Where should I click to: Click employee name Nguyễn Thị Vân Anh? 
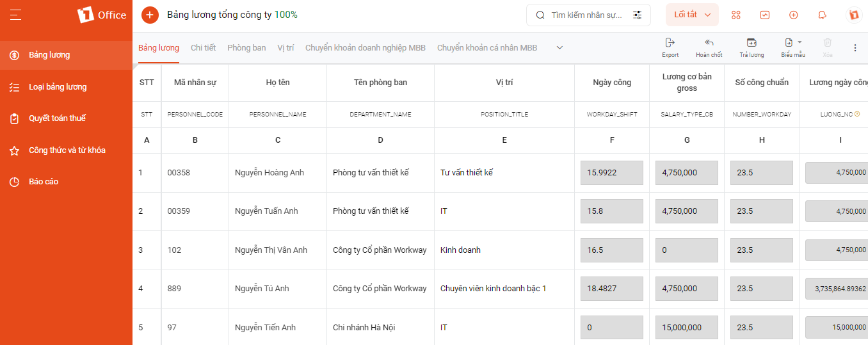pos(271,250)
